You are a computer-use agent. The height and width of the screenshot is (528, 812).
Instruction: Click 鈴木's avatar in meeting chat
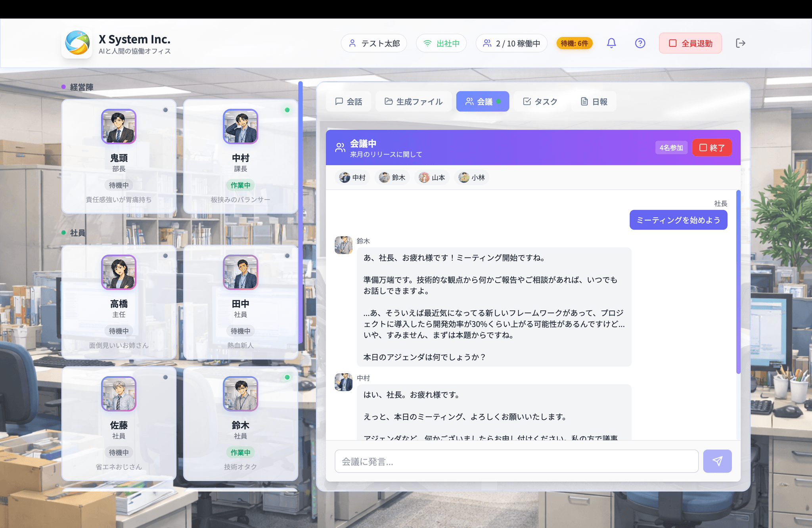pyautogui.click(x=343, y=245)
